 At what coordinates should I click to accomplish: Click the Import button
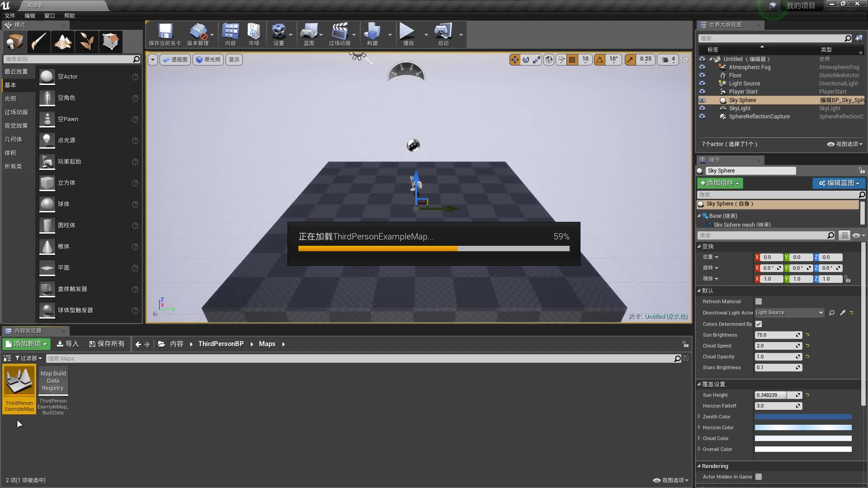click(67, 344)
